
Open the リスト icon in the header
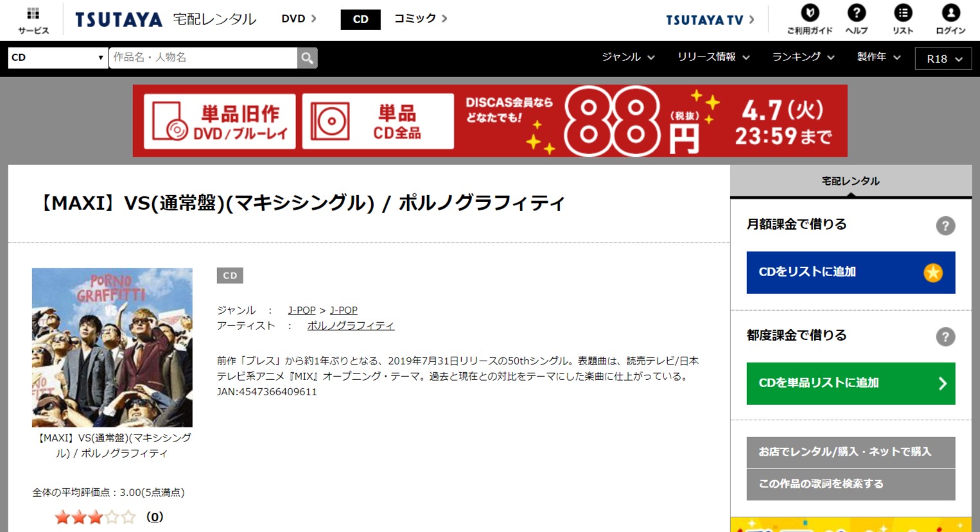click(x=903, y=13)
